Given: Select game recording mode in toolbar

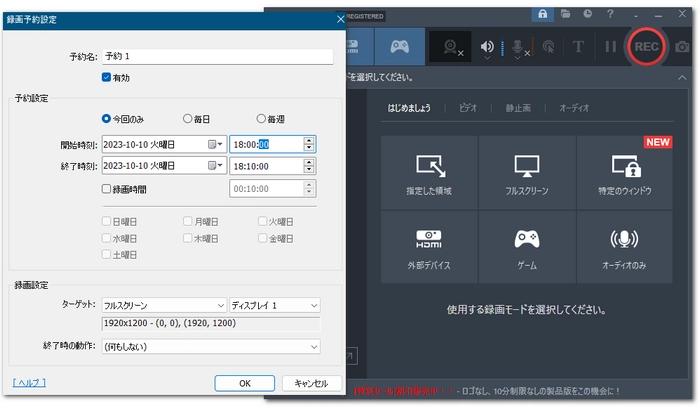Looking at the screenshot, I should (398, 46).
